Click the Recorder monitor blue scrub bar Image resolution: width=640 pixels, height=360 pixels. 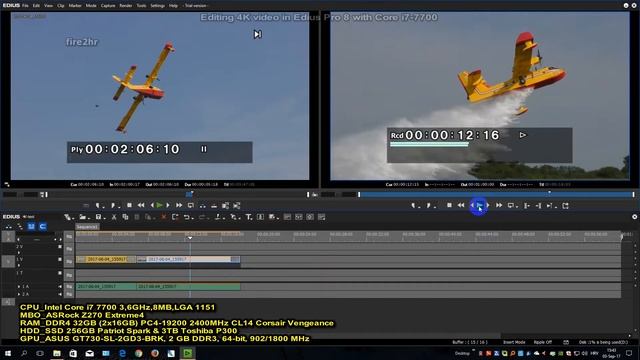(x=496, y=195)
